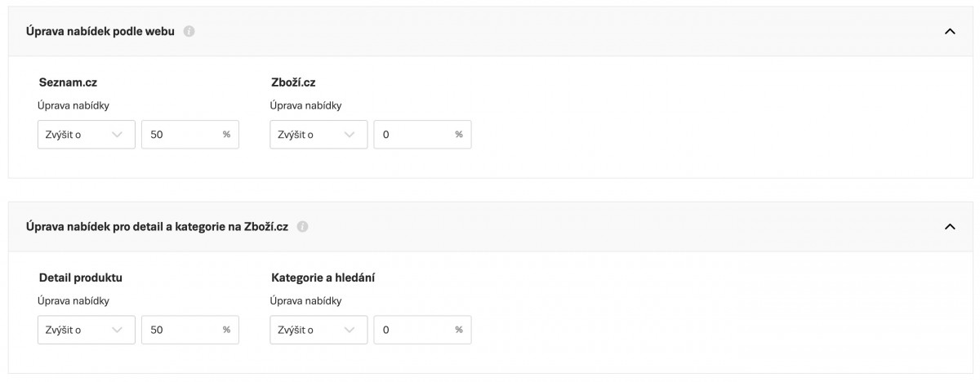Click Úprava nabídky label under Kategorie a hledání
Image resolution: width=980 pixels, height=382 pixels.
point(305,300)
